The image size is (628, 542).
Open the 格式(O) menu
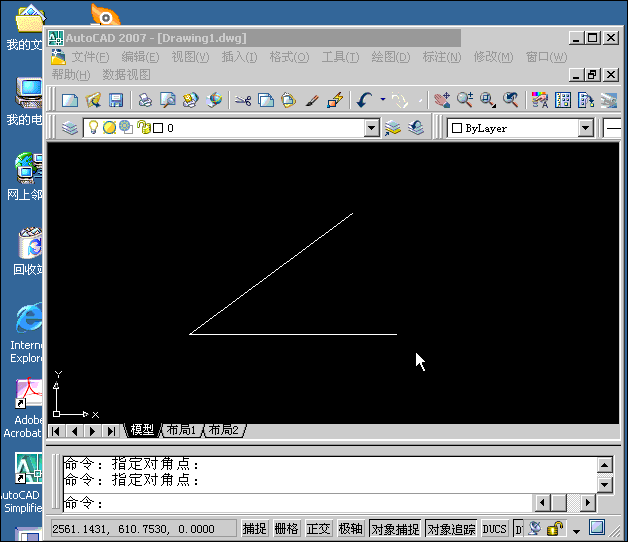289,57
